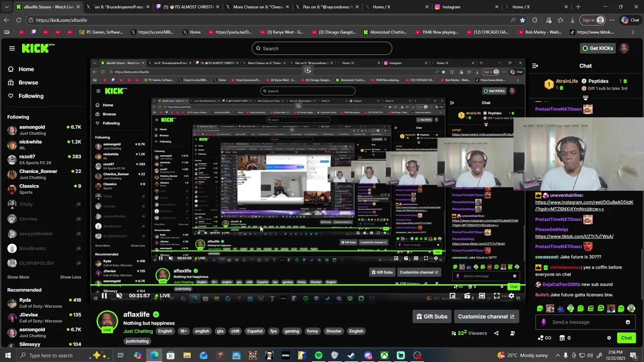Unmute the stream volume
This screenshot has width=644, height=362.
point(119,296)
